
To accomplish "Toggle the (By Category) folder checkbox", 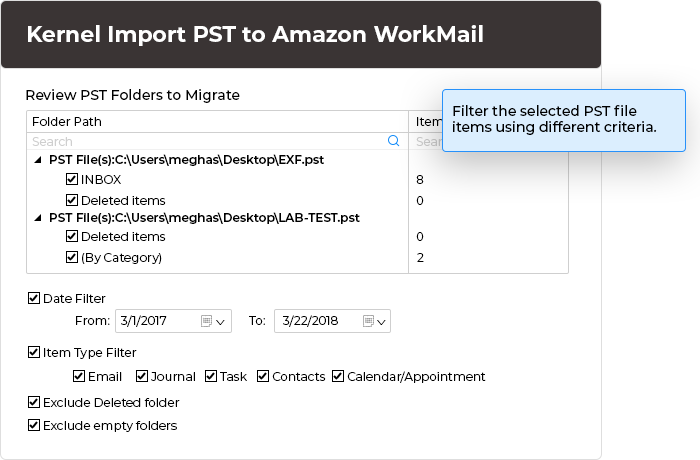I will pyautogui.click(x=72, y=257).
